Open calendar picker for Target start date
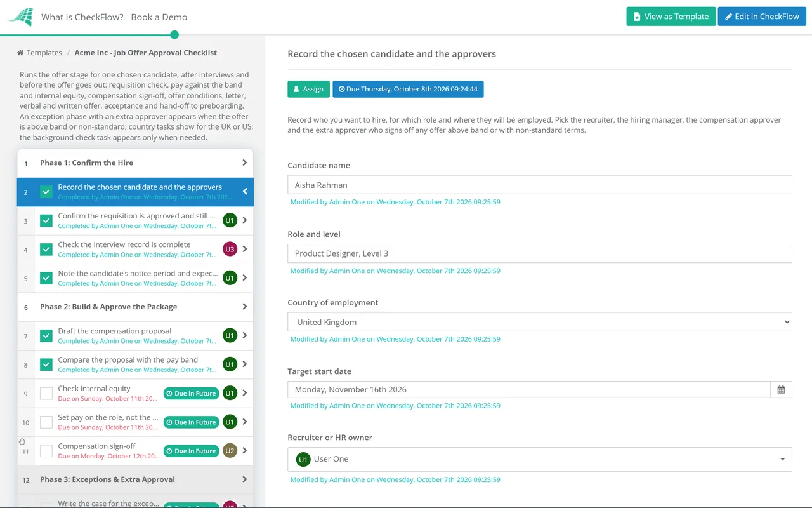Screen dimensions: 812x508 (781, 389)
